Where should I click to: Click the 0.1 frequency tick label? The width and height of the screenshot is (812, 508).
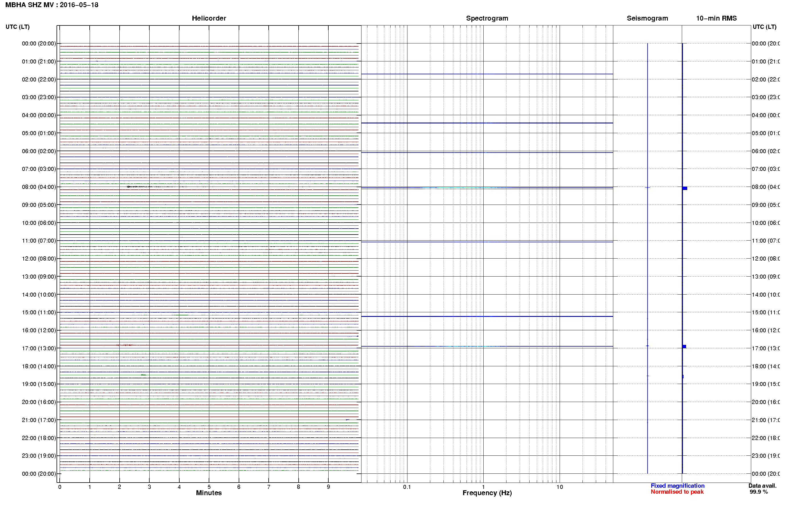click(407, 487)
